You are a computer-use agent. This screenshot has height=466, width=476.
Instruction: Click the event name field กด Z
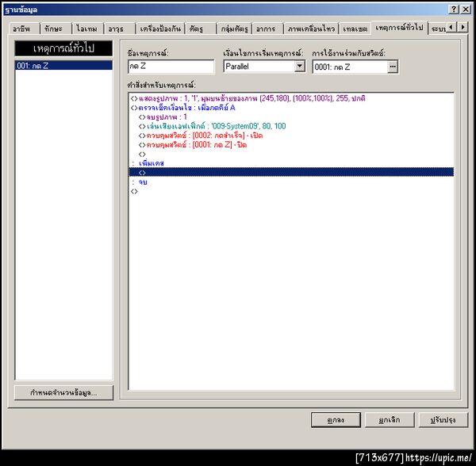(171, 67)
